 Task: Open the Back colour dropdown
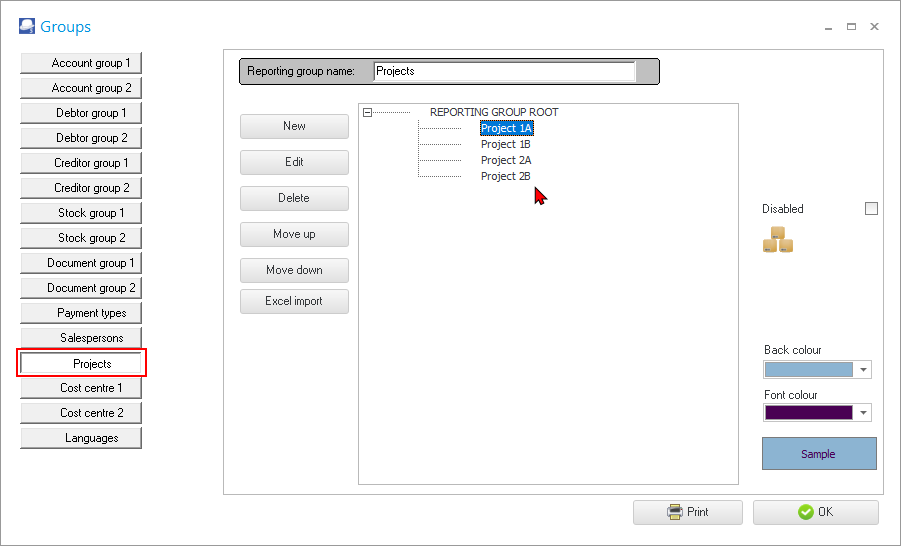pyautogui.click(x=862, y=370)
